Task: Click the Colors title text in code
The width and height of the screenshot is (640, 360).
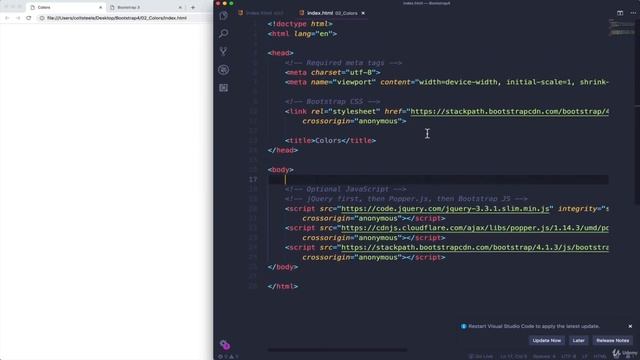Action: coord(328,140)
